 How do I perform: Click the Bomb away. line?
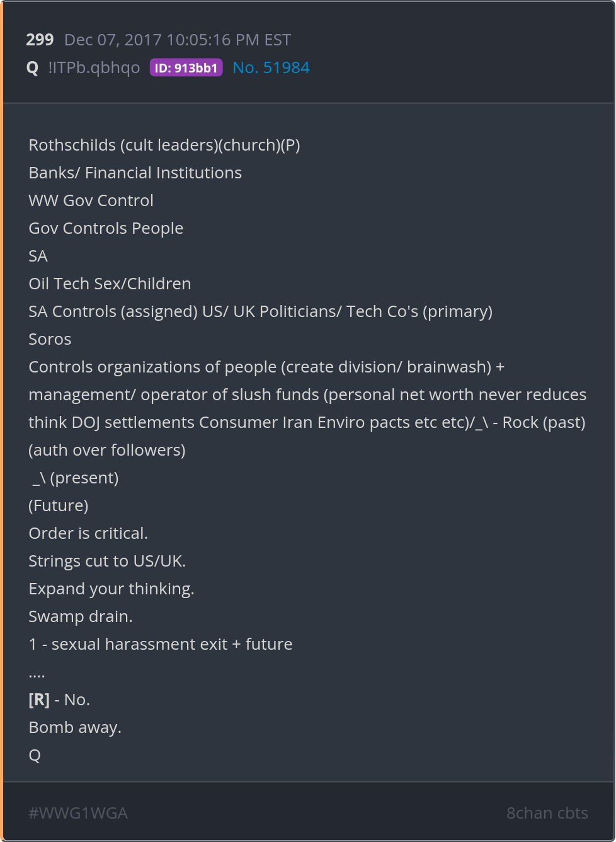(75, 728)
